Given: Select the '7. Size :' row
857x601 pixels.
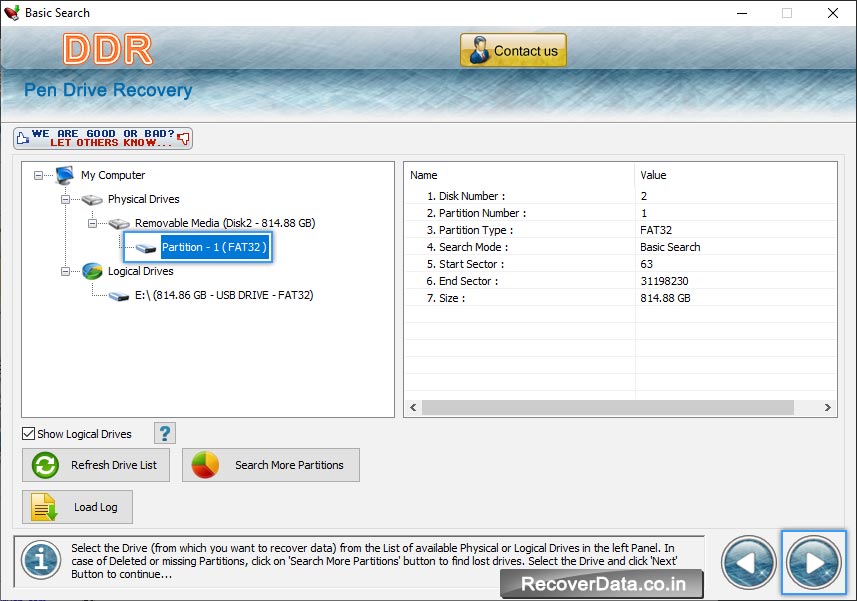Looking at the screenshot, I should [621, 298].
